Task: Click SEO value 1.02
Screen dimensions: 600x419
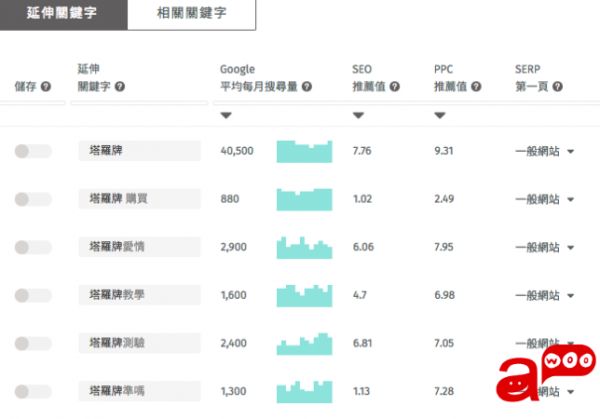Action: click(x=362, y=199)
